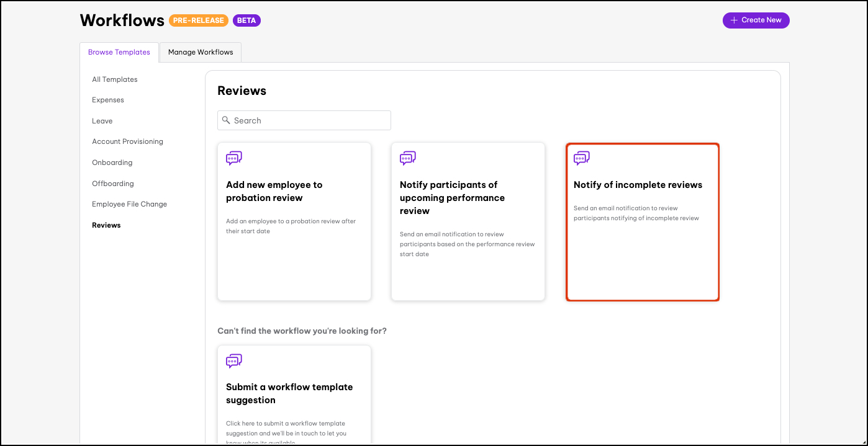Click the plus icon in Create New
The width and height of the screenshot is (868, 446).
pyautogui.click(x=735, y=20)
